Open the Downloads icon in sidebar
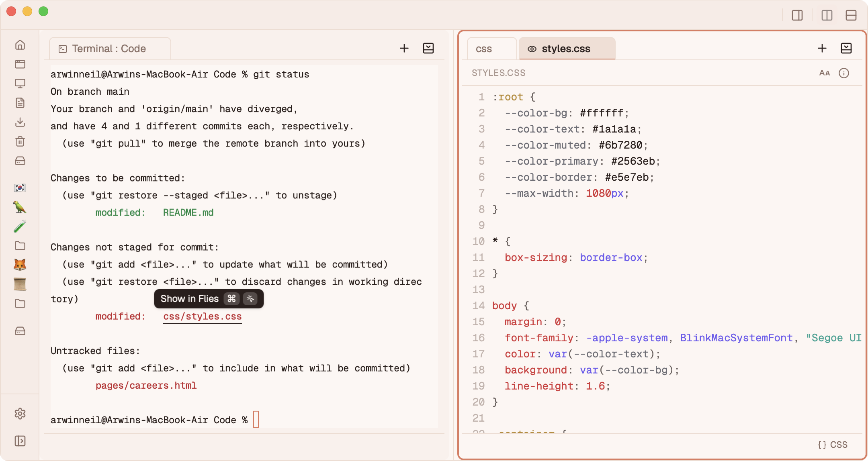Viewport: 868px width, 461px height. pos(20,122)
